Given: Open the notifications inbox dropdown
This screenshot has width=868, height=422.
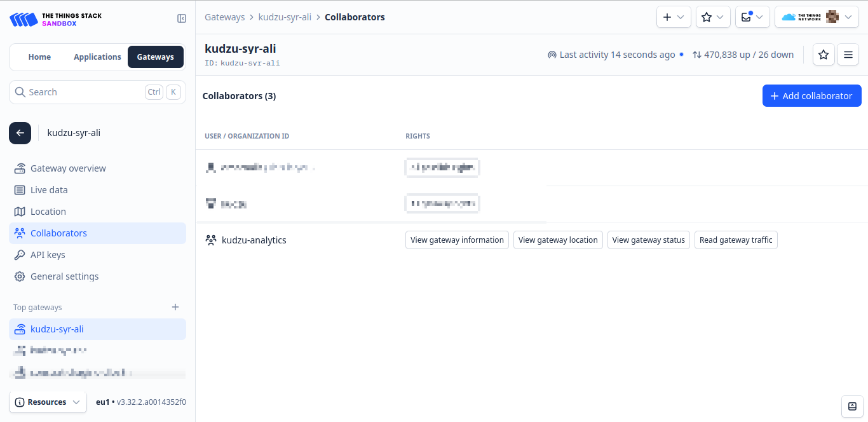Looking at the screenshot, I should tap(753, 17).
